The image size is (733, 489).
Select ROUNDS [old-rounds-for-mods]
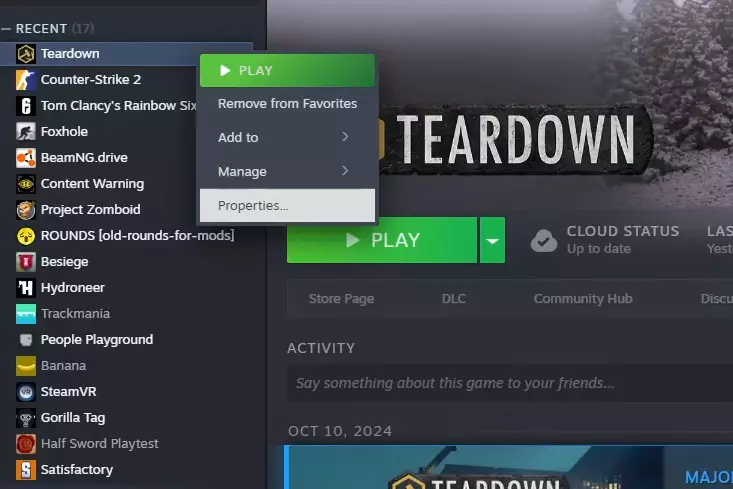point(137,236)
